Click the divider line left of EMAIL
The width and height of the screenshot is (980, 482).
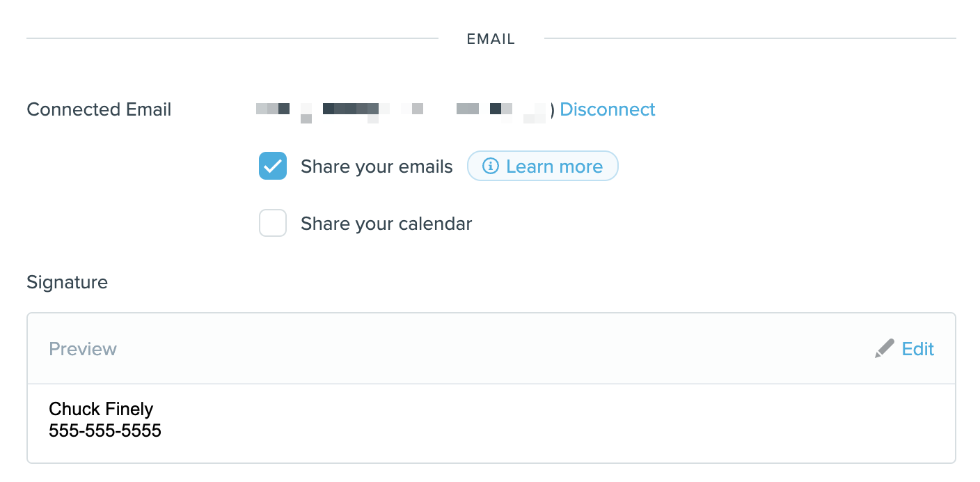232,38
